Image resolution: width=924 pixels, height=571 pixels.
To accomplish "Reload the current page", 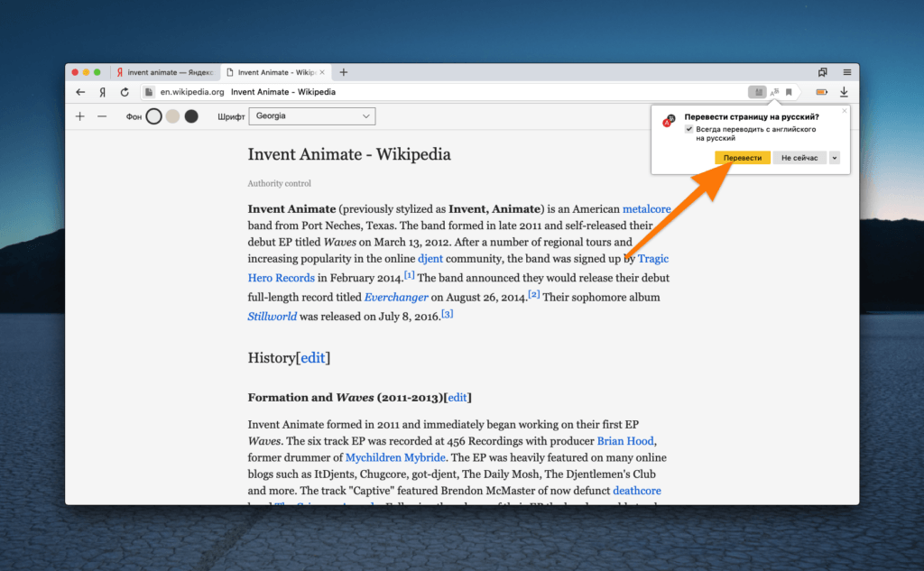I will point(125,92).
